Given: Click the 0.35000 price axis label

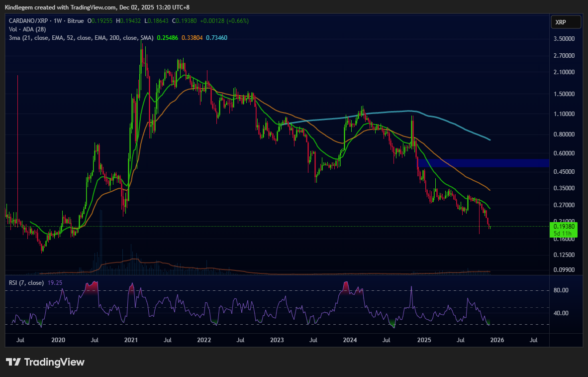Looking at the screenshot, I should click(564, 188).
